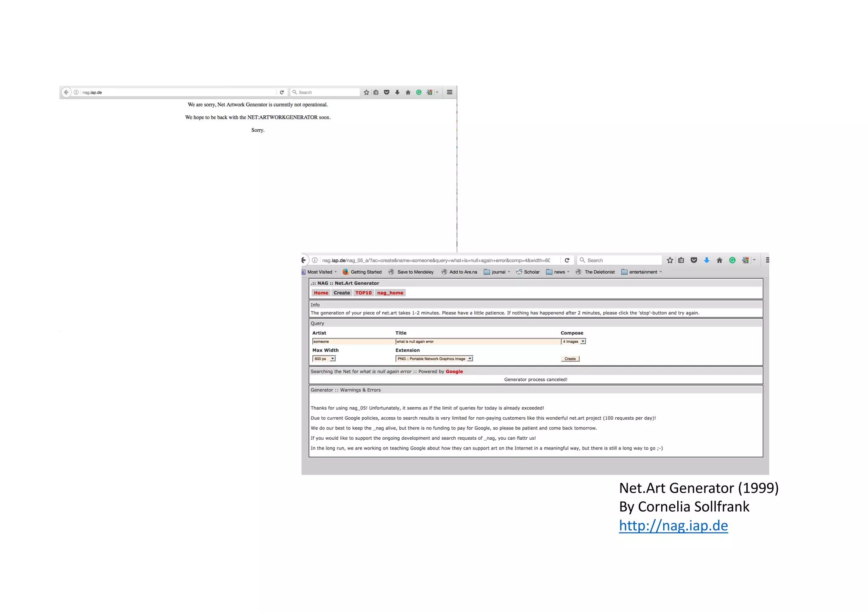
Task: Open hamburger menu in lower browser
Action: [x=767, y=260]
